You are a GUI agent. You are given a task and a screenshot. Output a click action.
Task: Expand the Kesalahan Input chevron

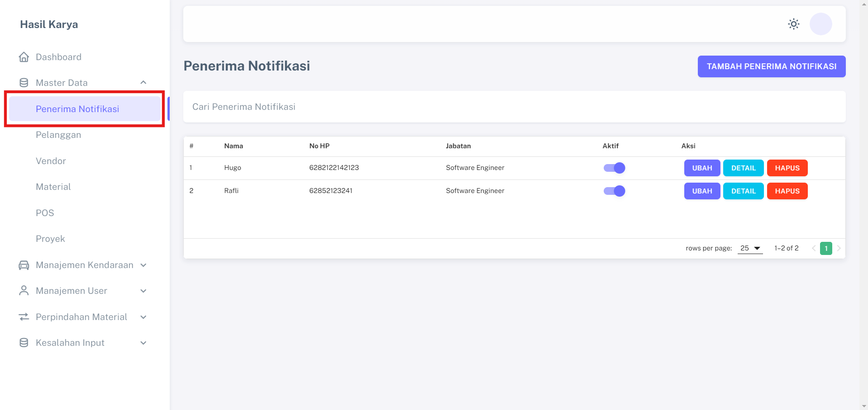tap(143, 343)
